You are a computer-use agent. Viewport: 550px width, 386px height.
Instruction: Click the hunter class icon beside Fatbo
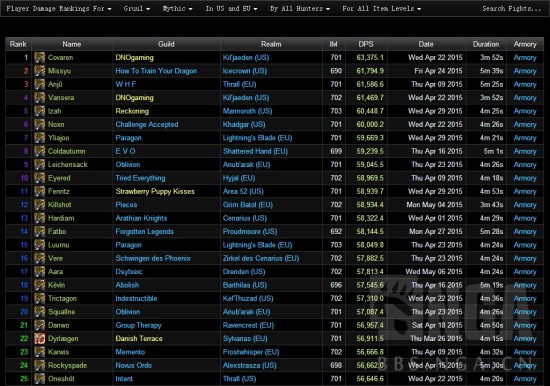point(40,232)
